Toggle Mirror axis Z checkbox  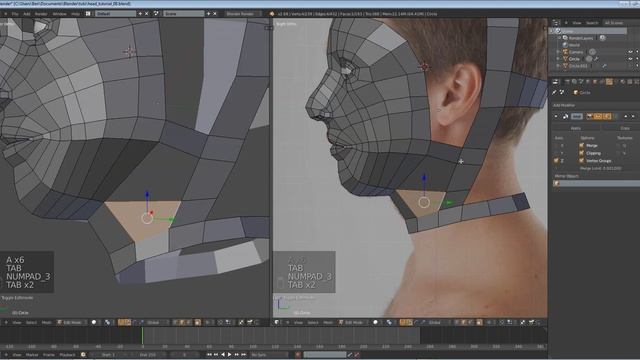pos(556,161)
